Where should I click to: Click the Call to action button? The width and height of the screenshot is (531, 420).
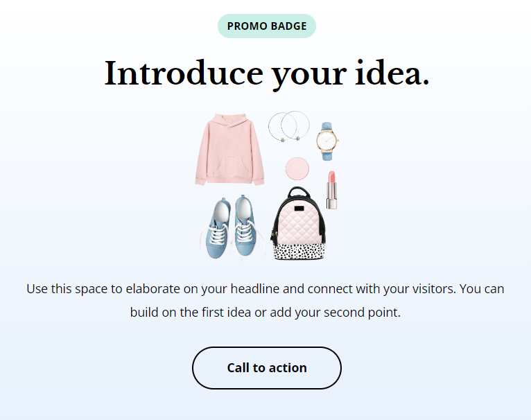click(x=266, y=368)
